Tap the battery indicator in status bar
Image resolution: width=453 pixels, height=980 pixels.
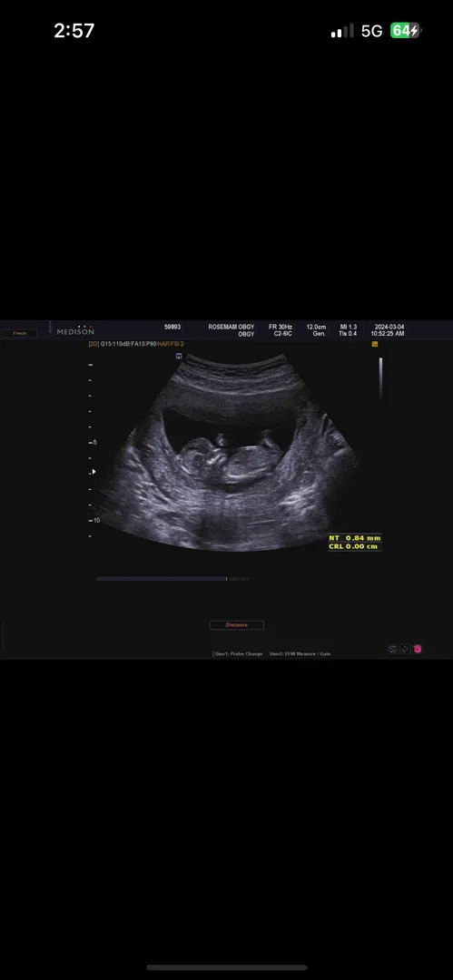coord(406,31)
